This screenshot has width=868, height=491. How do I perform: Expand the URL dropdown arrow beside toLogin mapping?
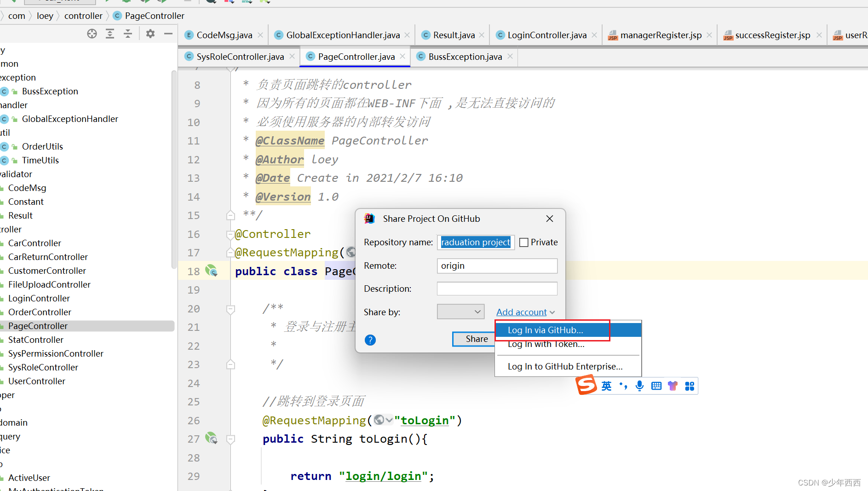tap(389, 420)
